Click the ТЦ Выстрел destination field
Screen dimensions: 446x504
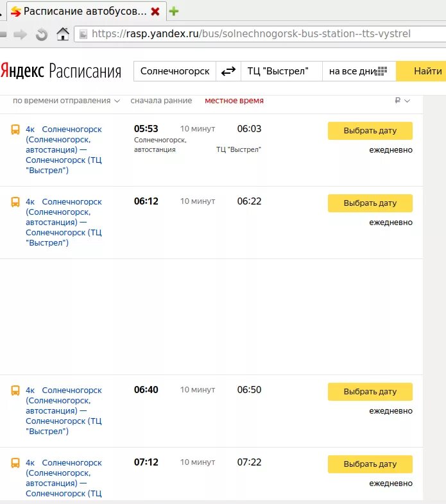coord(281,71)
